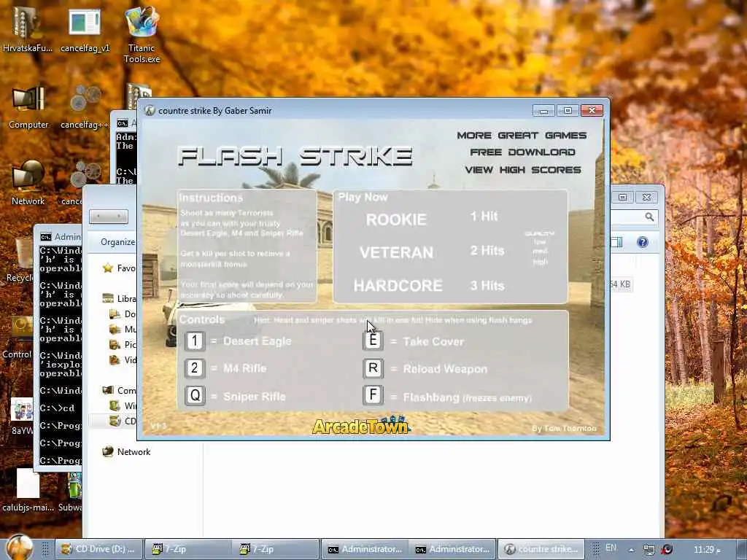The width and height of the screenshot is (747, 560).
Task: Click the Explorer help question-mark icon
Action: pos(642,242)
